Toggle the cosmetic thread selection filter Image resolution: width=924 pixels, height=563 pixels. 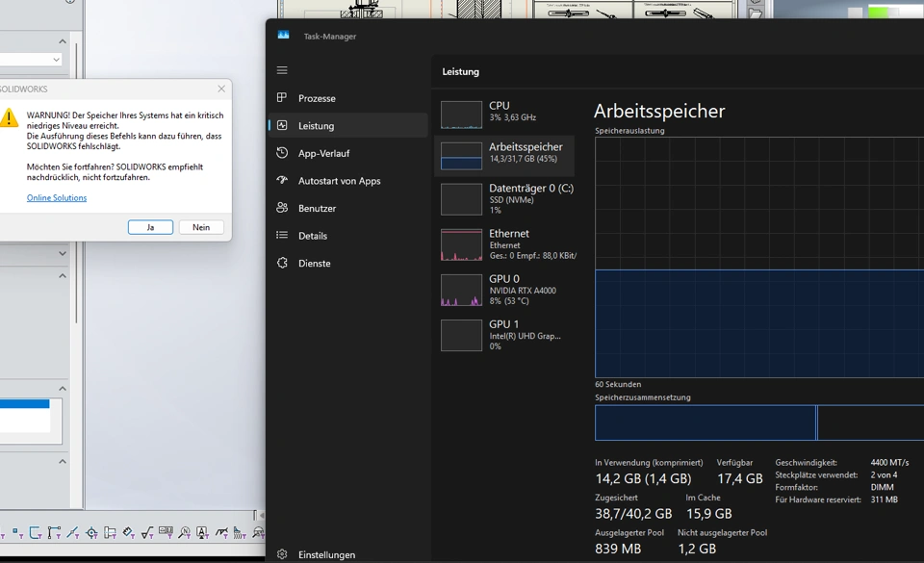coord(110,533)
